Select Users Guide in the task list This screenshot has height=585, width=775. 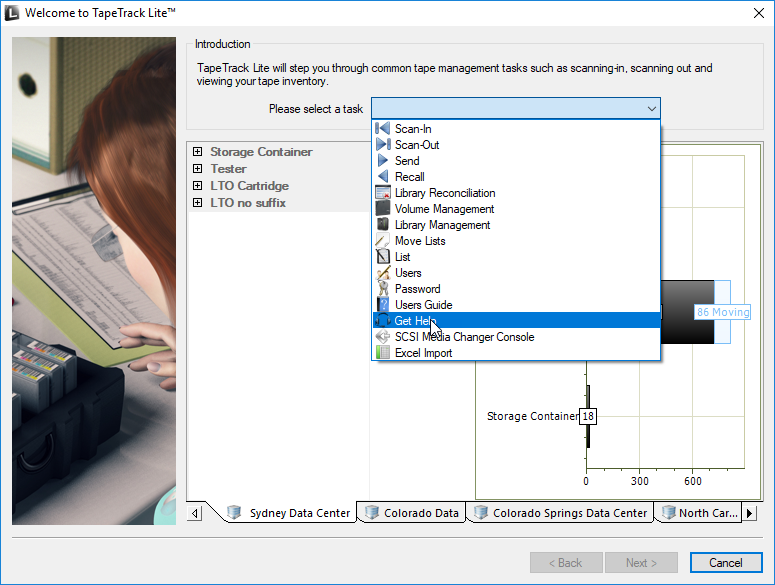[x=516, y=304]
